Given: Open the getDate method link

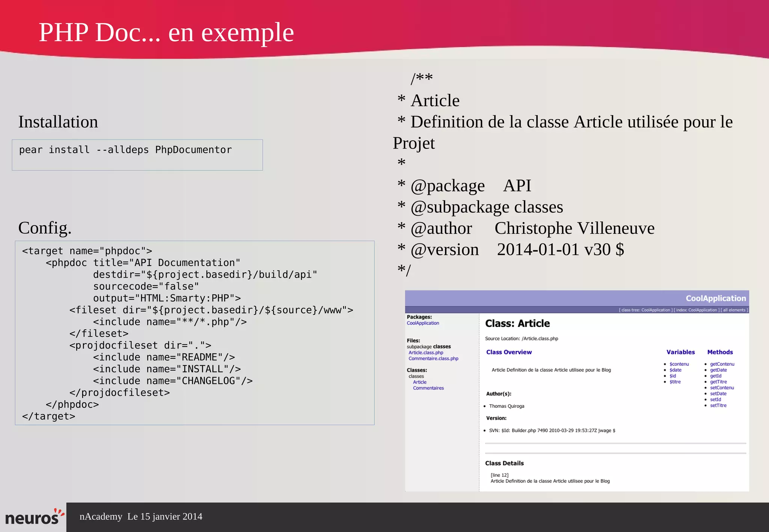Looking at the screenshot, I should (718, 370).
